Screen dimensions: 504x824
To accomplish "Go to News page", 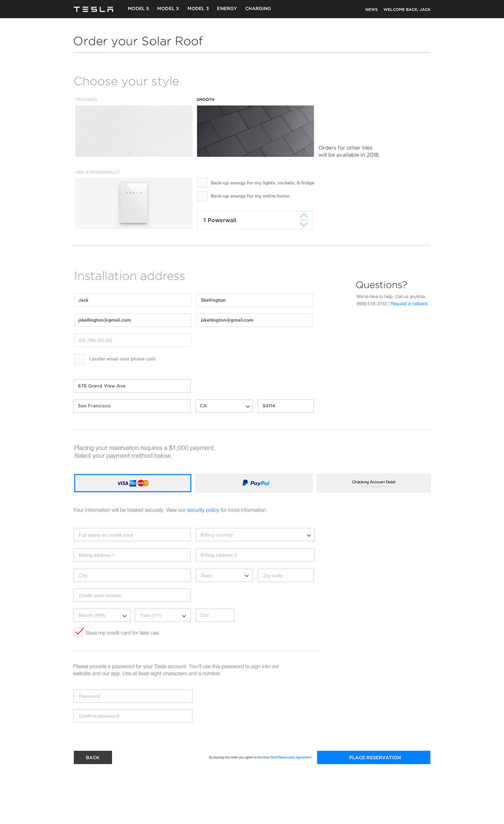I will (x=371, y=9).
